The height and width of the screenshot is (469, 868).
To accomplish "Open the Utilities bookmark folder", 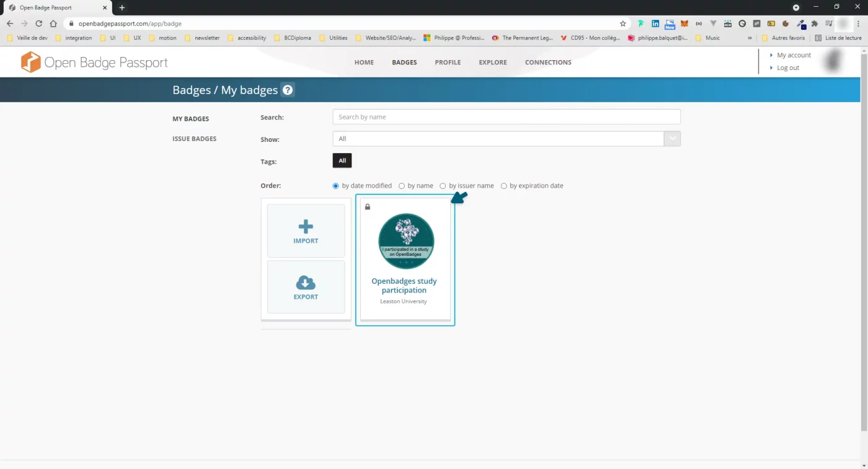I will 334,38.
